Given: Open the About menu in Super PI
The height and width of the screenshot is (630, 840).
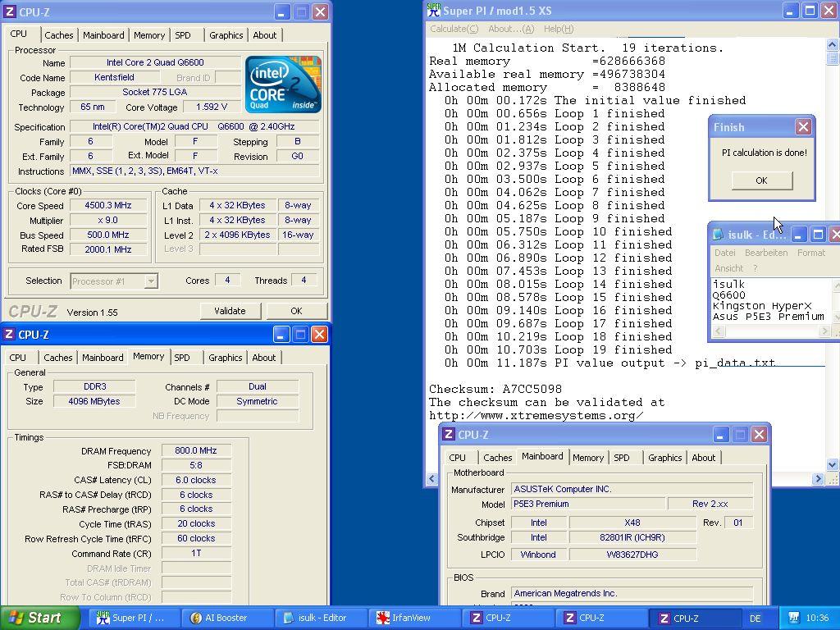Looking at the screenshot, I should point(511,29).
